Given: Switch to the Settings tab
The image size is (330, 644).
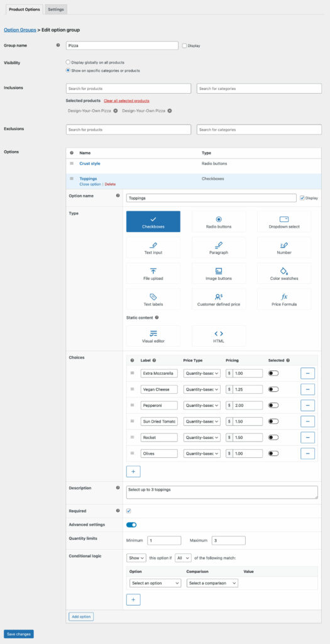Looking at the screenshot, I should 56,9.
